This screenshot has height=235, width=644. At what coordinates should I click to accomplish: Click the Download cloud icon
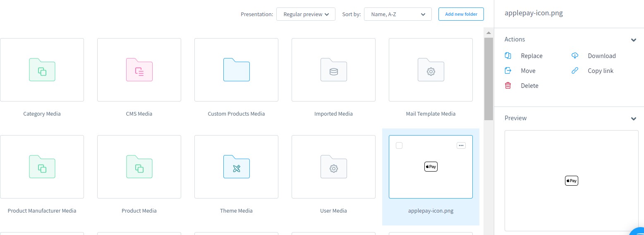(x=575, y=56)
